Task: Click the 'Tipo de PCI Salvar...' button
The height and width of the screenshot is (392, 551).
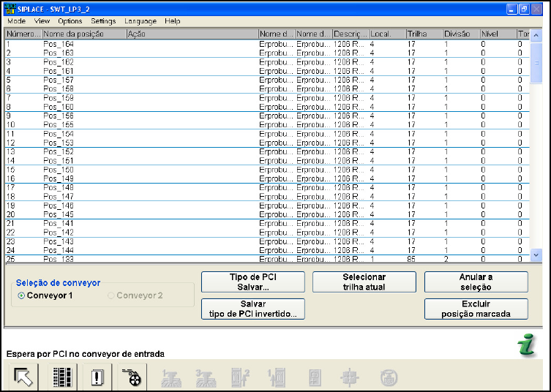Action: pos(252,282)
